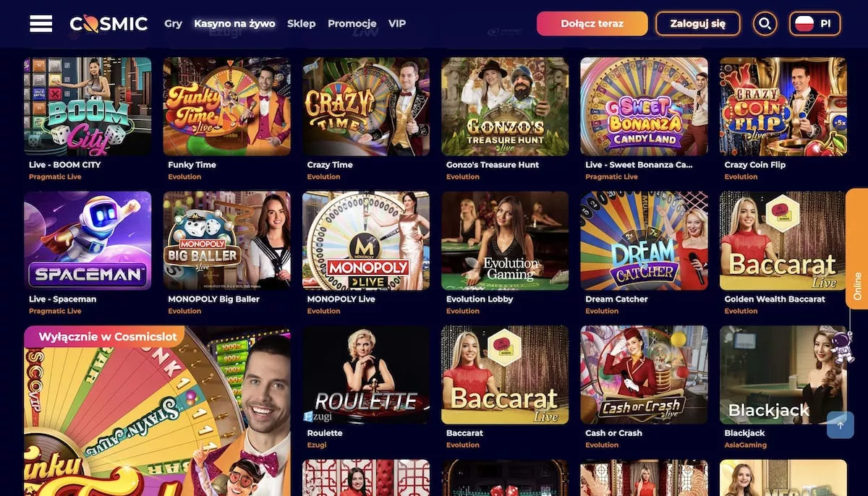The width and height of the screenshot is (868, 496).
Task: Open the MONOPOLY Live game thumbnail
Action: click(366, 241)
